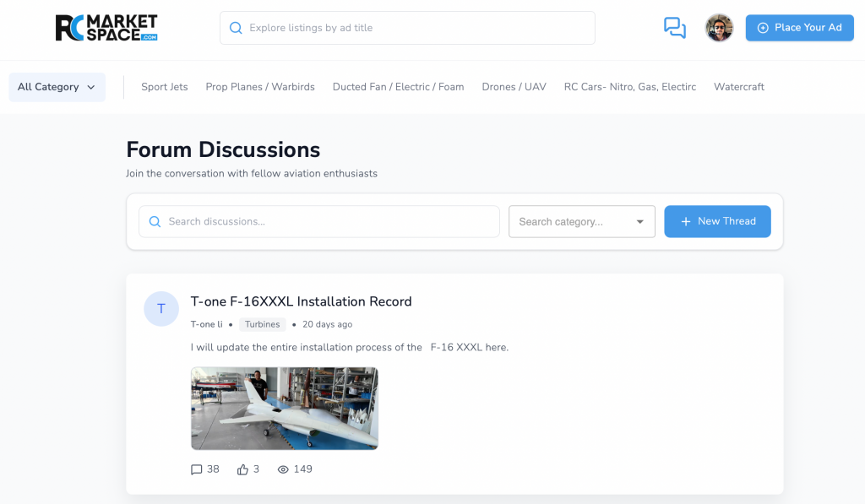Click the RC Market Space logo

coord(106,28)
